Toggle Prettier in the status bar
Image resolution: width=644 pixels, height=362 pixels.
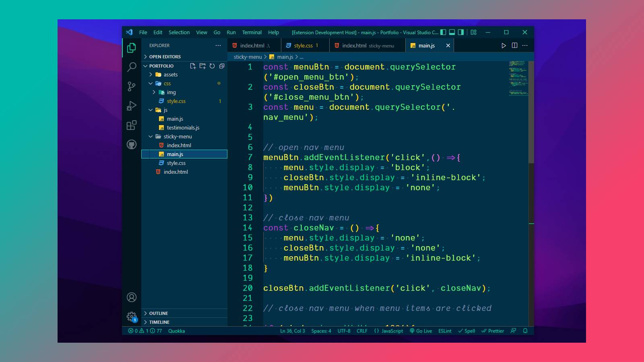[x=493, y=331]
